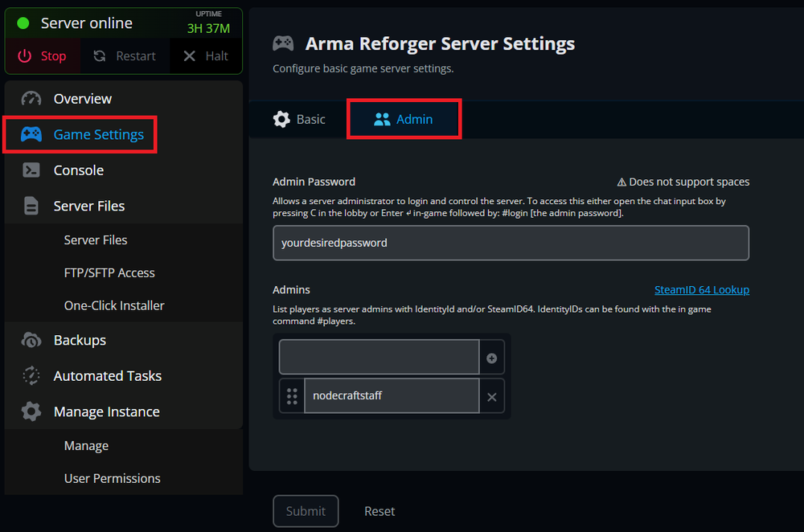Screen dimensions: 804x532
Task: Expand the Server Files section
Action: (x=124, y=206)
